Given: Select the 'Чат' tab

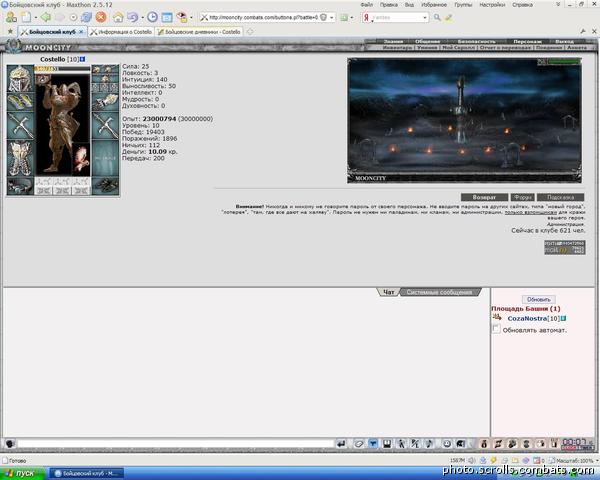Looking at the screenshot, I should pos(388,292).
